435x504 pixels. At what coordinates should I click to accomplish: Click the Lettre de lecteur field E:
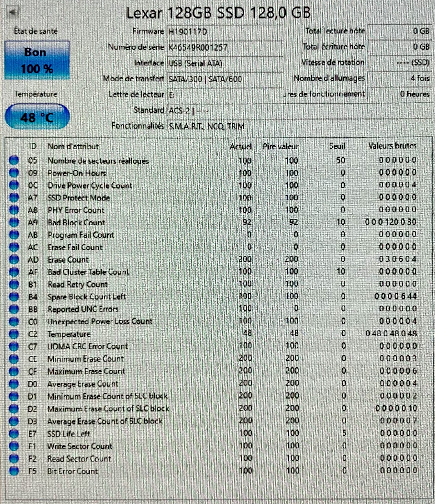[x=225, y=95]
